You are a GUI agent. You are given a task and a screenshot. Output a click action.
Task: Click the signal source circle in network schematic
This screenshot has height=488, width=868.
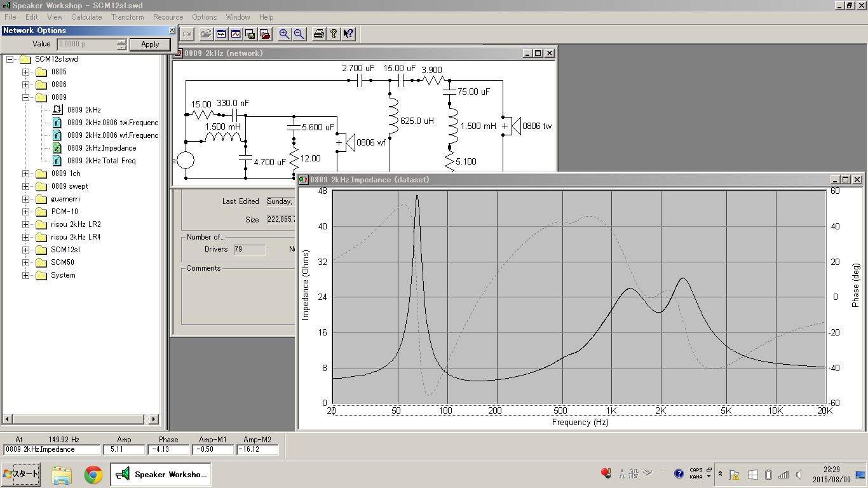coord(186,160)
